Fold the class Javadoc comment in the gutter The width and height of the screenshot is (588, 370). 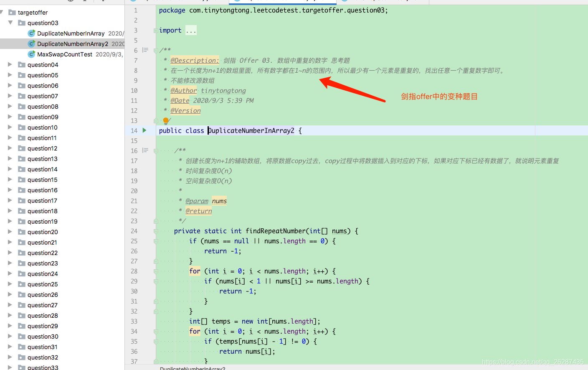pyautogui.click(x=156, y=51)
